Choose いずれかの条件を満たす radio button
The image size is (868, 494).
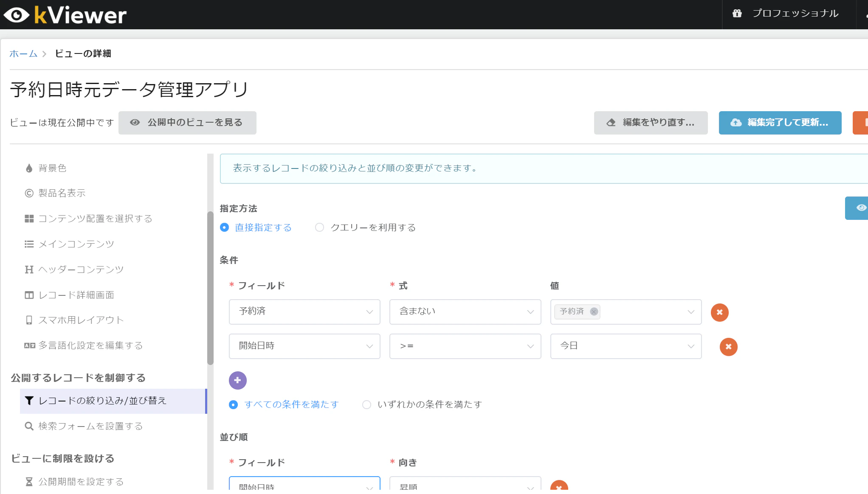pos(366,404)
